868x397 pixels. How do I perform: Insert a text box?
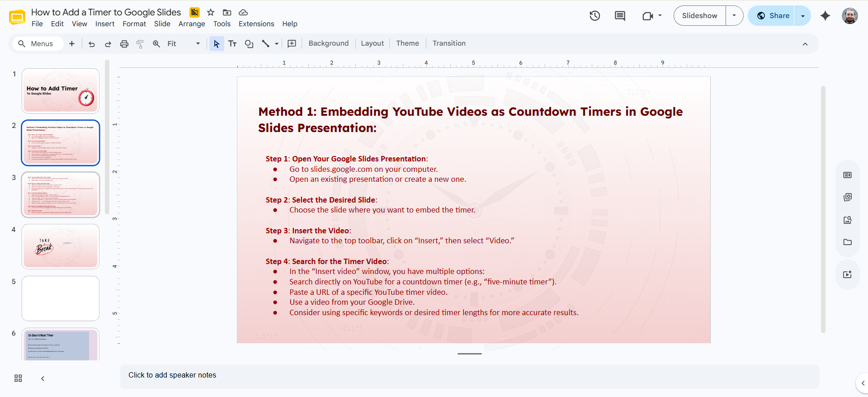coord(232,44)
